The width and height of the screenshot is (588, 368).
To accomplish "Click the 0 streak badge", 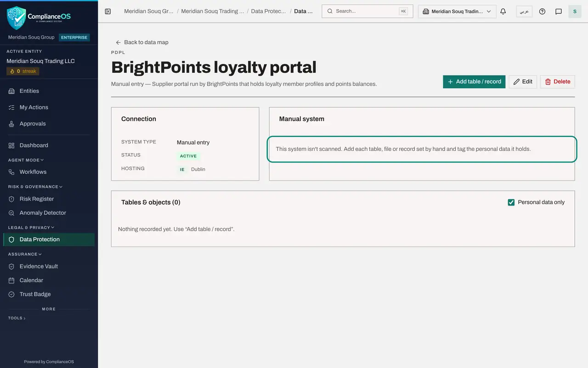I will coord(23,71).
